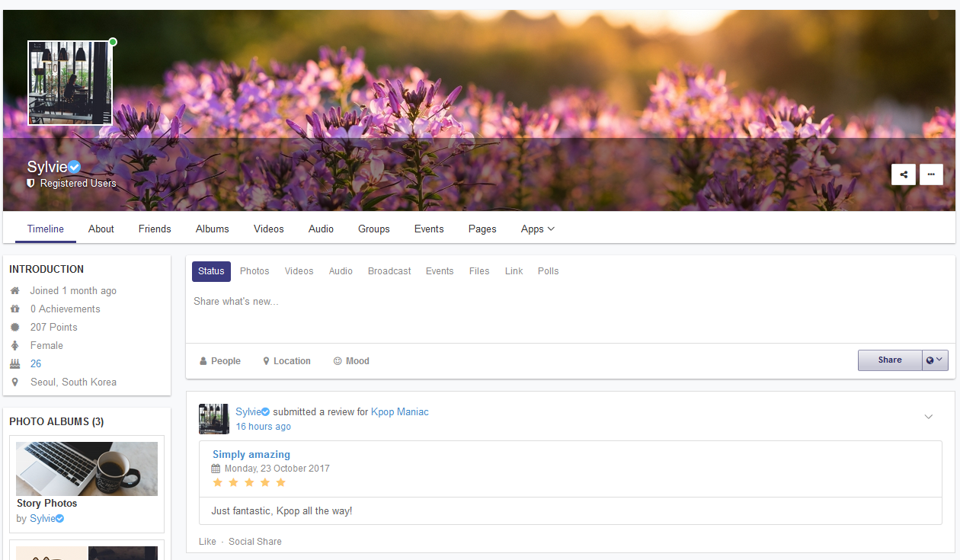Click the verified badge next to Sylvie in the review post
The height and width of the screenshot is (560, 960).
tap(266, 411)
